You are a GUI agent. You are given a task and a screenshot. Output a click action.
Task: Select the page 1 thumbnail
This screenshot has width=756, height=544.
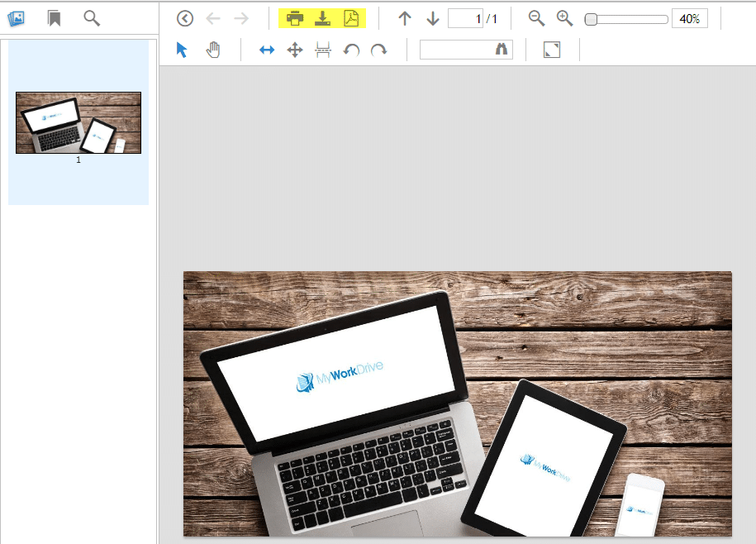coord(78,123)
